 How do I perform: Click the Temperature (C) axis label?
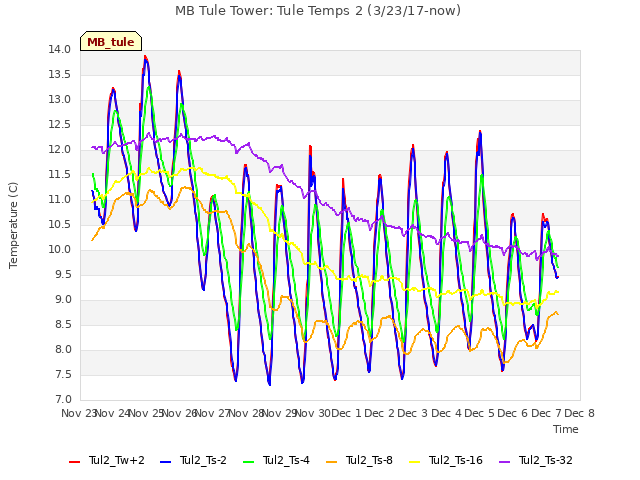(x=13, y=225)
